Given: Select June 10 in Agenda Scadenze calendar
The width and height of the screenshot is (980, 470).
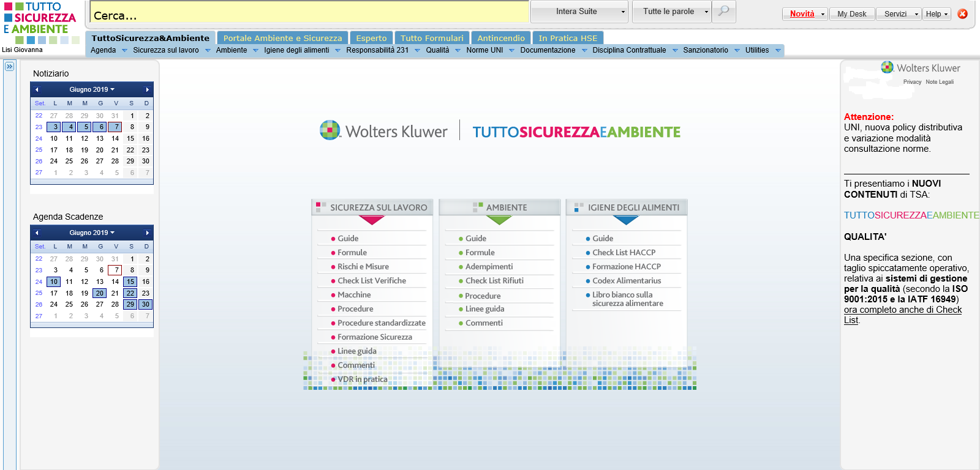Looking at the screenshot, I should (54, 282).
